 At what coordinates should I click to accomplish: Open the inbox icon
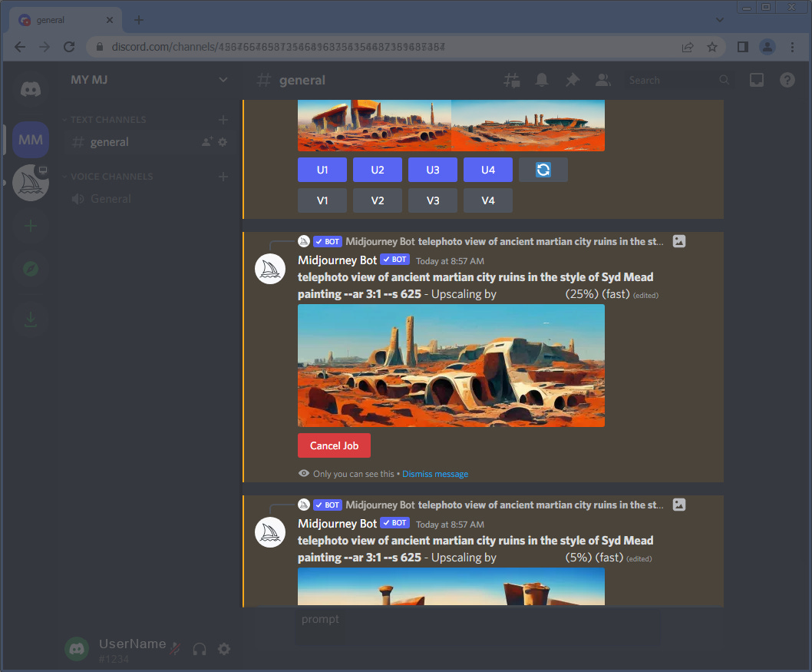pyautogui.click(x=757, y=81)
